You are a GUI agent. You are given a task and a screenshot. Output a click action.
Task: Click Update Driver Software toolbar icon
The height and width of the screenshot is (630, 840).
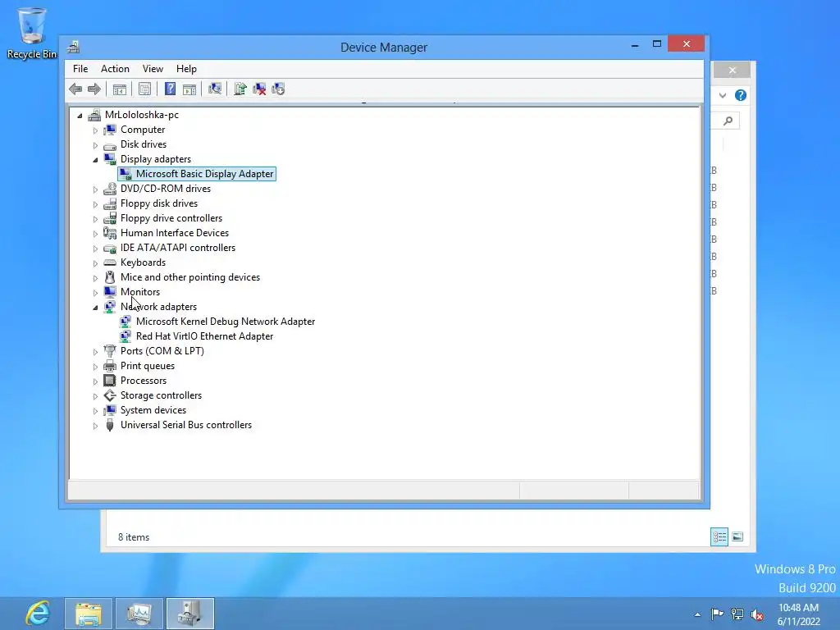click(240, 89)
